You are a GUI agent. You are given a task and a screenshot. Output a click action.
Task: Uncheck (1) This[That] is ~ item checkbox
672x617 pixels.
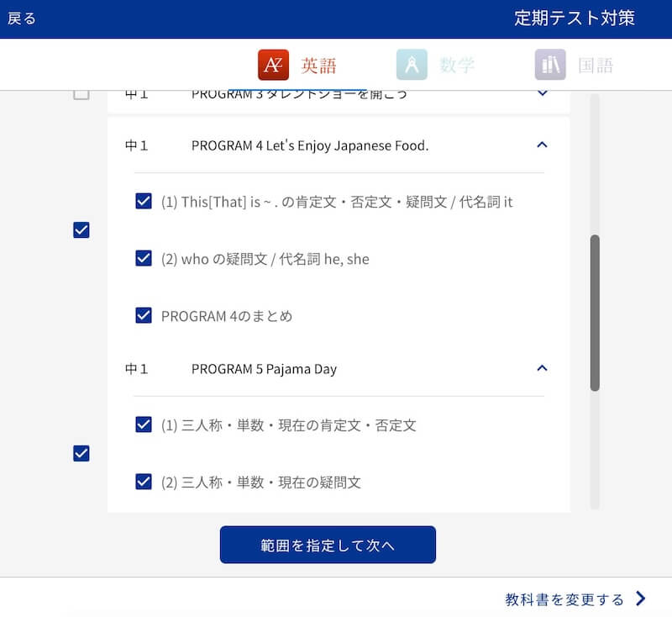144,201
